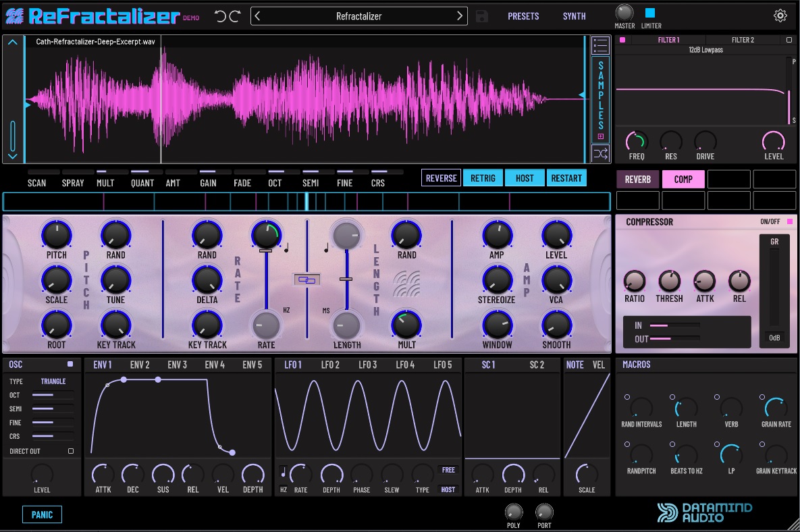Viewport: 800px width, 532px height.
Task: Toggle the Filter 1 enable indicator
Action: pos(622,40)
